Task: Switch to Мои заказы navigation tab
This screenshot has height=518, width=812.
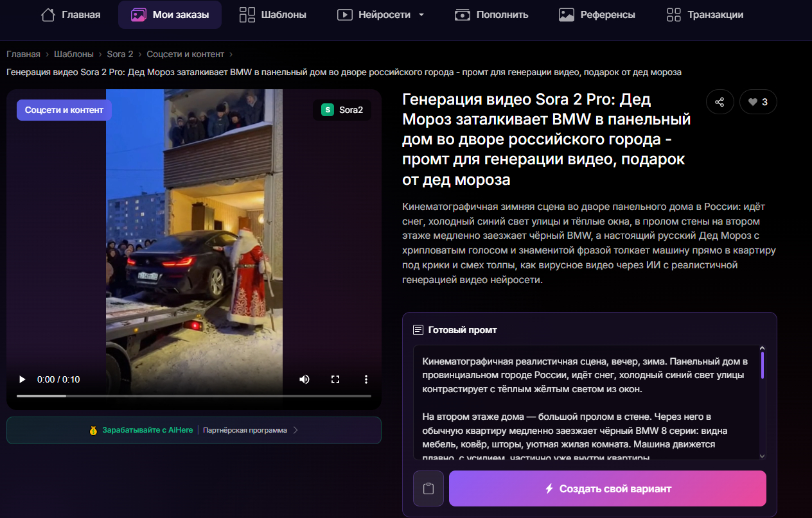Action: pos(170,14)
